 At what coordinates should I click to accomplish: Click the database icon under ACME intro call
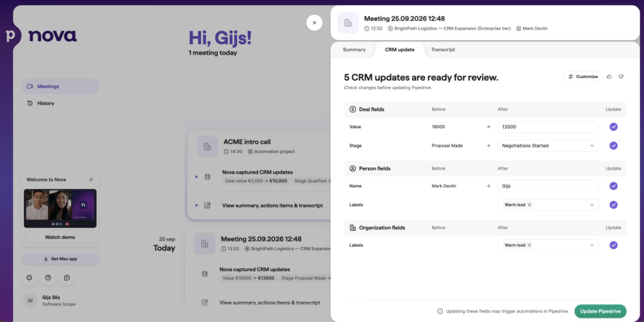tap(208, 177)
